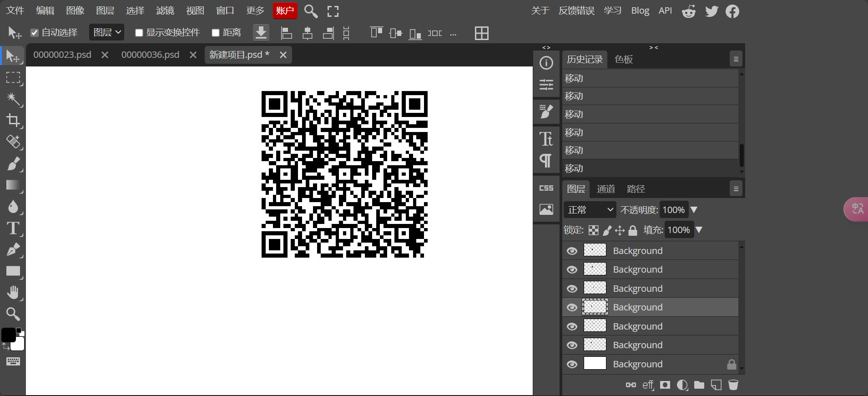Switch to the 通道 tab
This screenshot has height=396, width=868.
pos(606,189)
